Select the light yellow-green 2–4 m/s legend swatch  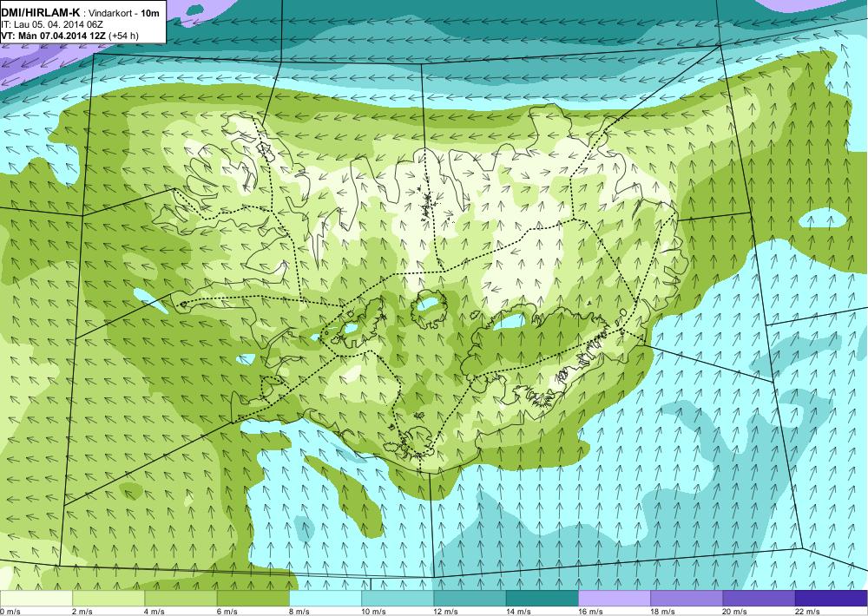click(x=108, y=599)
